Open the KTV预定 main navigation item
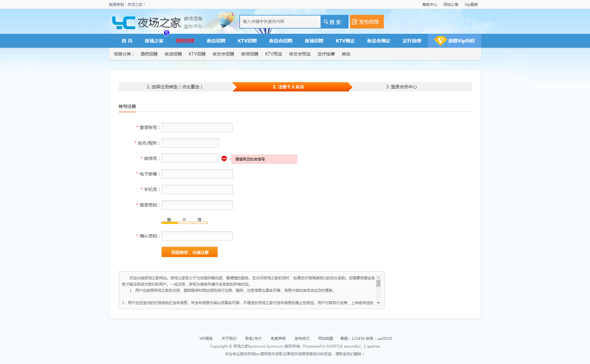590x364 pixels. pos(345,41)
